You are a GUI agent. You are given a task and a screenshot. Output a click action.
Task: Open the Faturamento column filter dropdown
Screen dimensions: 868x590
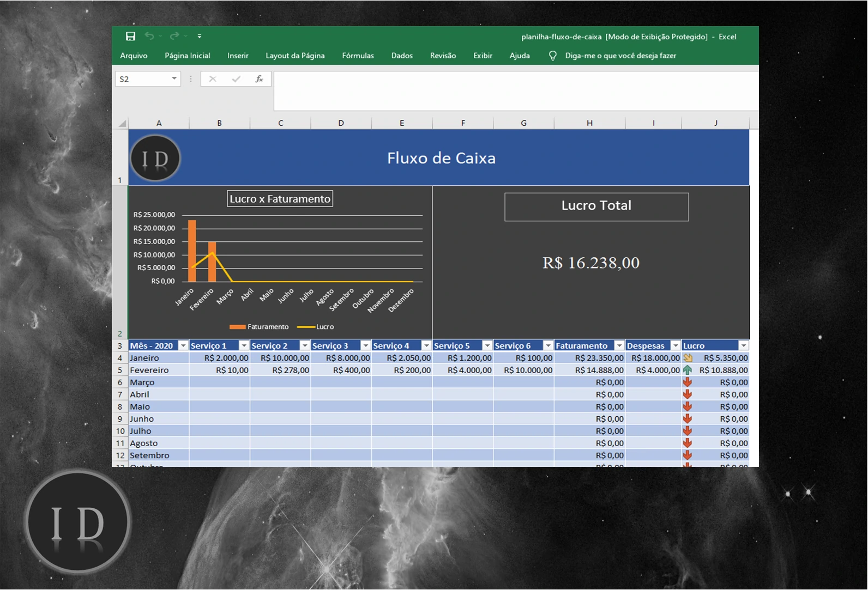(619, 346)
